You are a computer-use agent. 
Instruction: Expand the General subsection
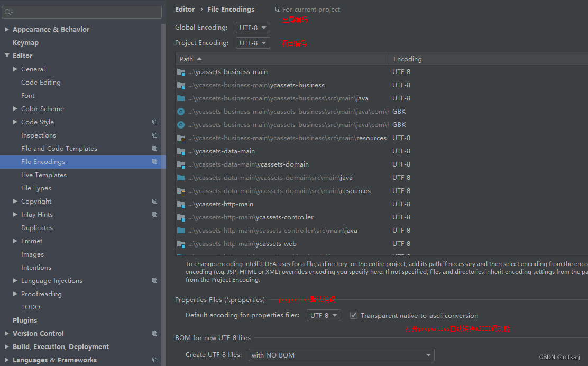[x=15, y=69]
